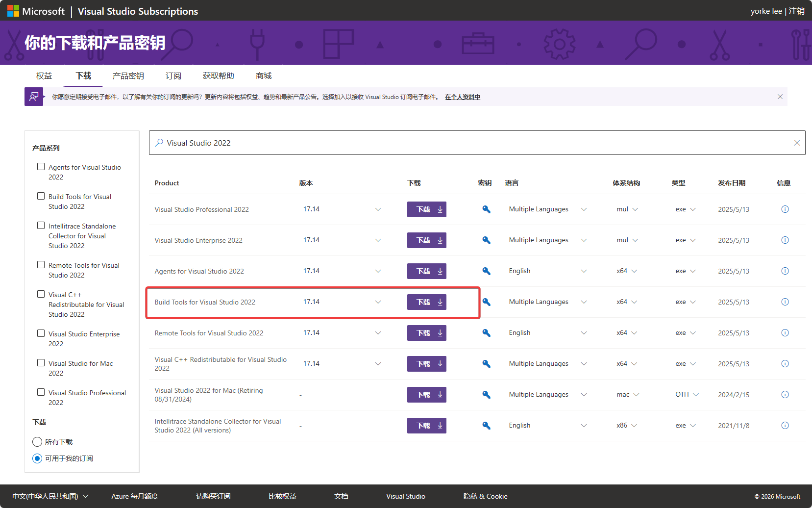Check Visual Studio Professional 2022 filter
Screen dimensions: 812x508
coord(41,392)
